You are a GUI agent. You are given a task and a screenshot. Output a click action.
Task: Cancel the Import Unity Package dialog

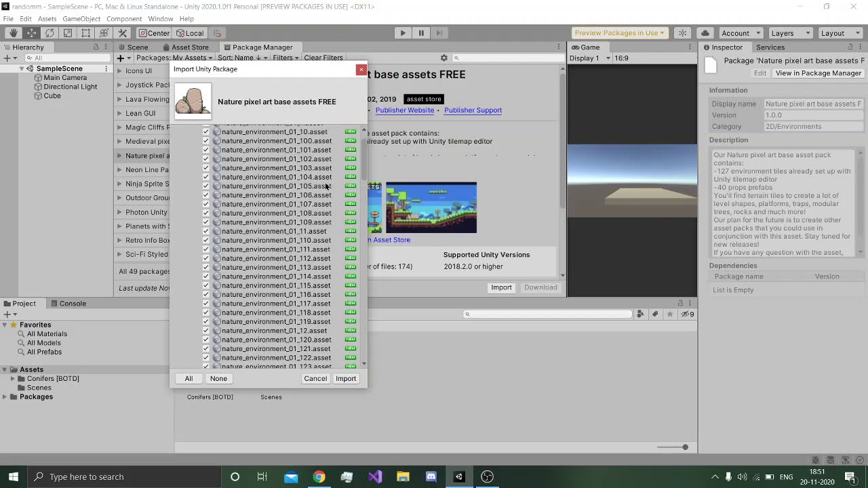315,379
